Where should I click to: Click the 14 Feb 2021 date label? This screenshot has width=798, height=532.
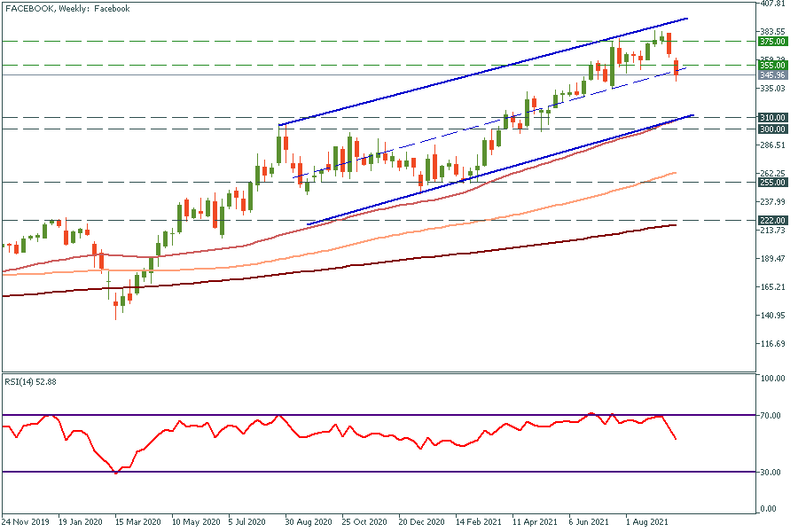[479, 522]
